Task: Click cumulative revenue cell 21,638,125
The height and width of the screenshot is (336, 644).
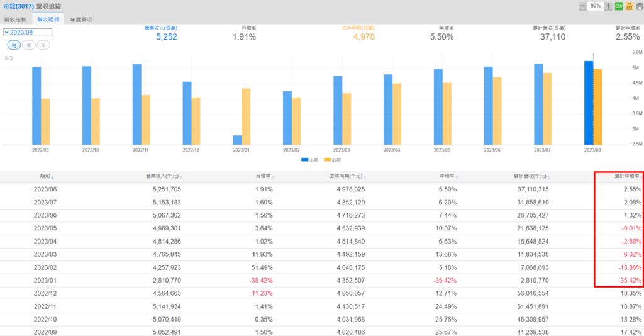Action: point(533,228)
